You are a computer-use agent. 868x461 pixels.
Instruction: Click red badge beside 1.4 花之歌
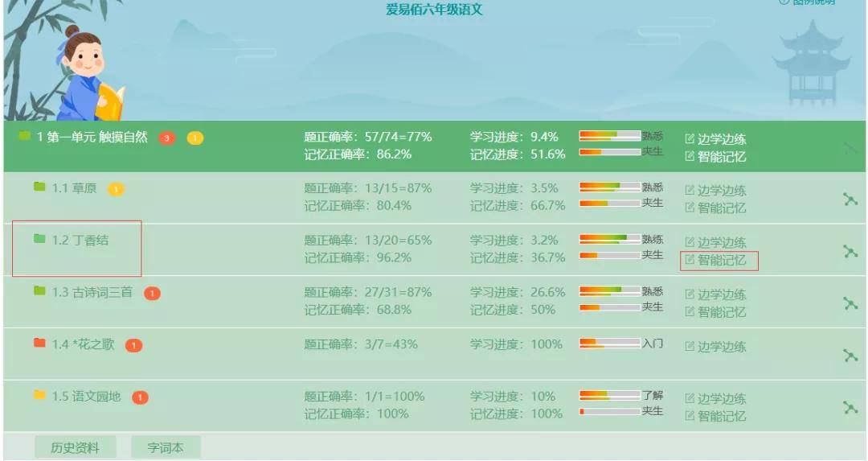[x=134, y=346]
